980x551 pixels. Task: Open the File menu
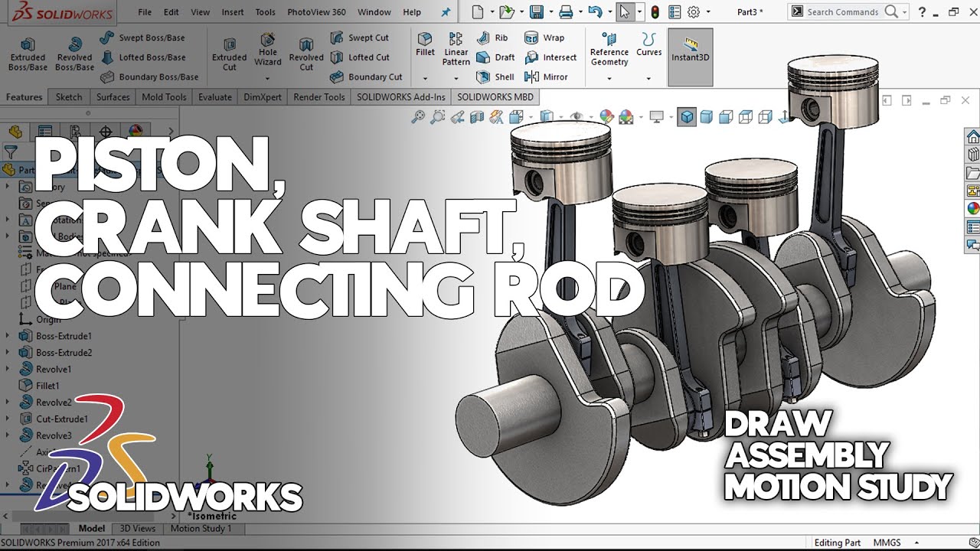[x=145, y=12]
